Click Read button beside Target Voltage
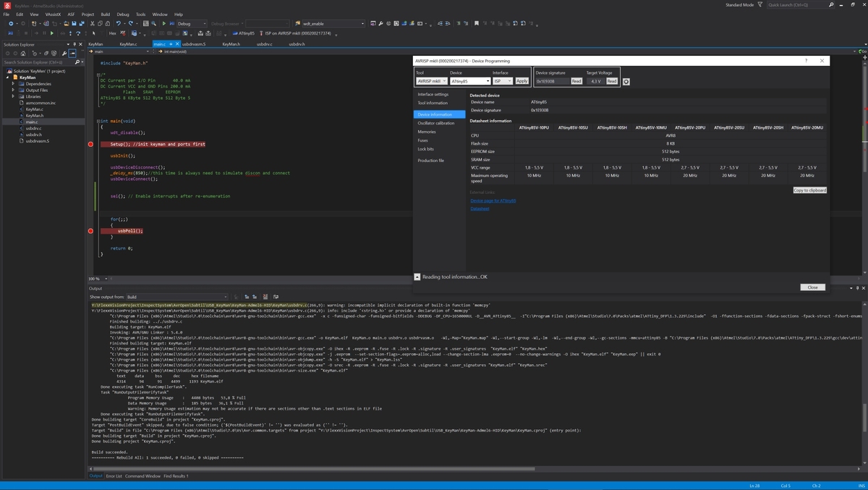Viewport: 868px width, 490px height. [x=612, y=81]
